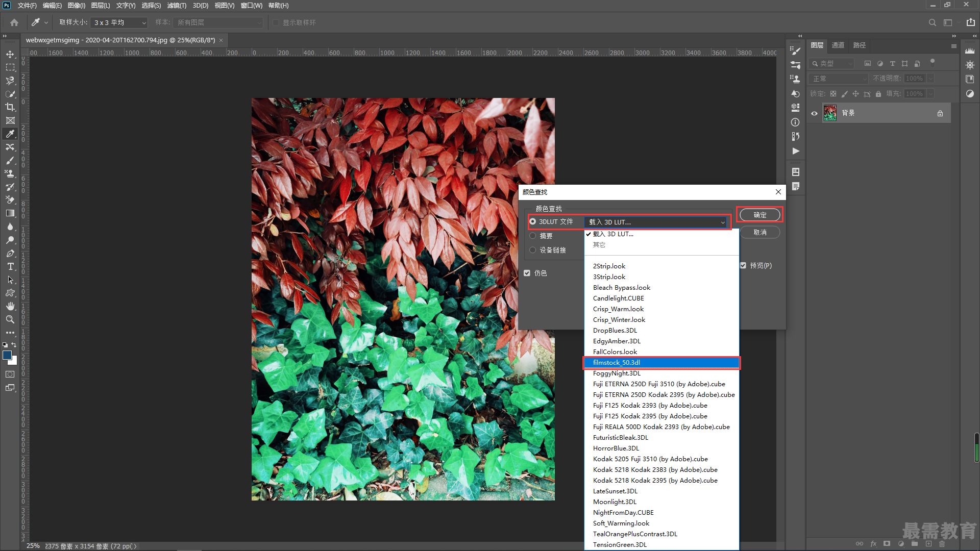Open the 取样大小 3x3 平均 dropdown
The width and height of the screenshot is (980, 551).
click(119, 22)
